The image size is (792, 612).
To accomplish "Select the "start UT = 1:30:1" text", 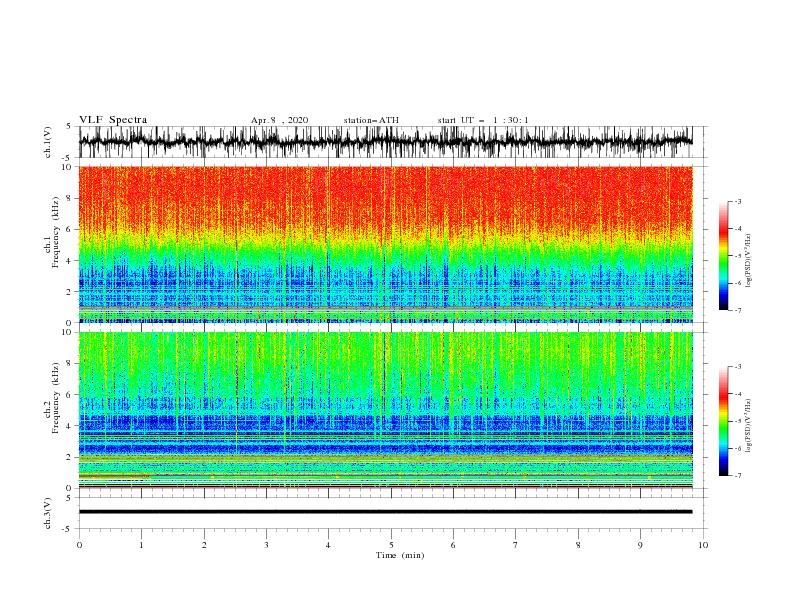I will click(x=483, y=120).
